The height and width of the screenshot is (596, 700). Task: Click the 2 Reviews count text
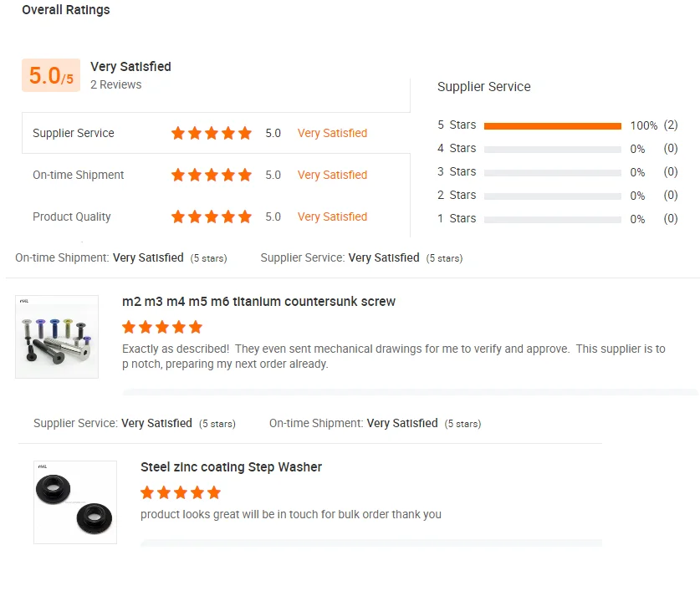116,84
